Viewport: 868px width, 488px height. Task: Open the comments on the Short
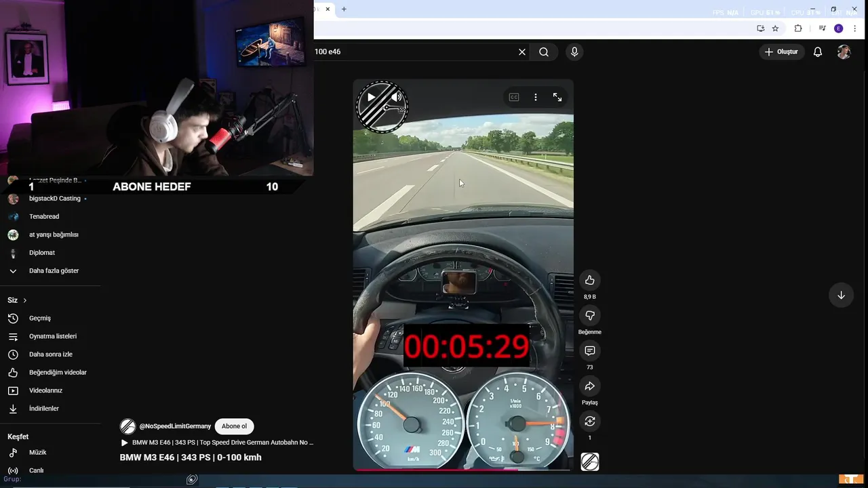(x=590, y=350)
